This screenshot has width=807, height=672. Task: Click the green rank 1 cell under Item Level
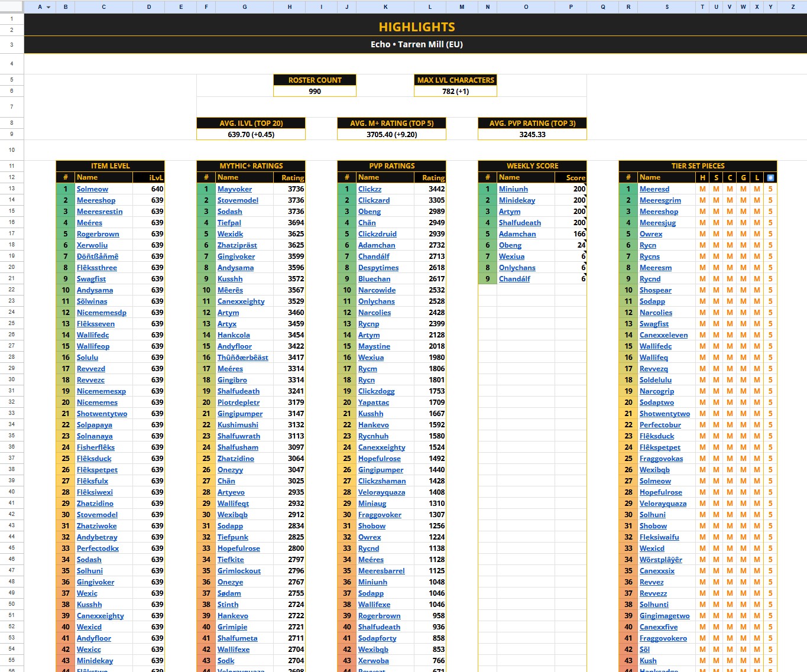(65, 189)
